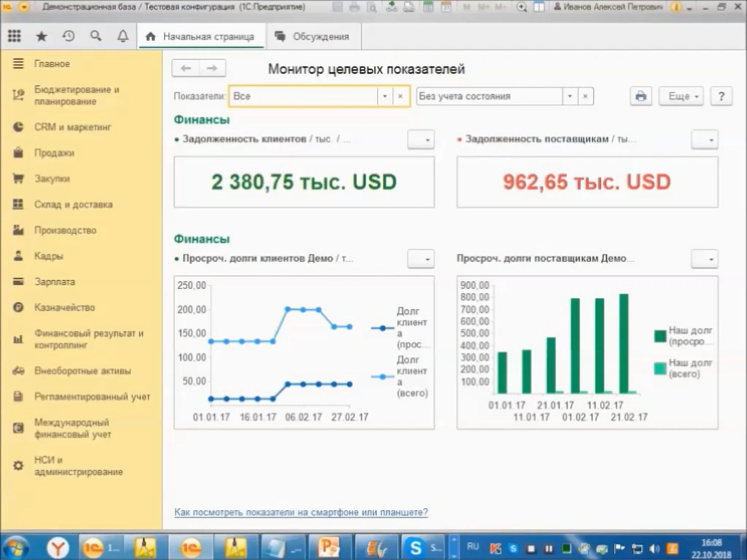
Task: Clear the Показатели field with X
Action: tap(400, 96)
